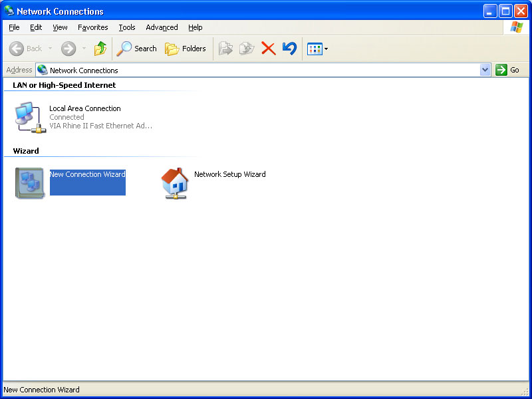Click the Back arrow button
Viewport: 532px width, 399px height.
click(x=17, y=49)
